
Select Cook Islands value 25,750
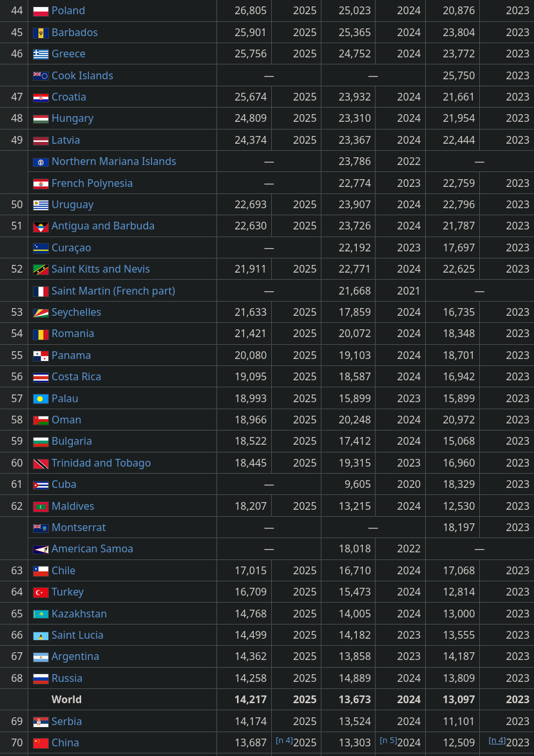459,75
